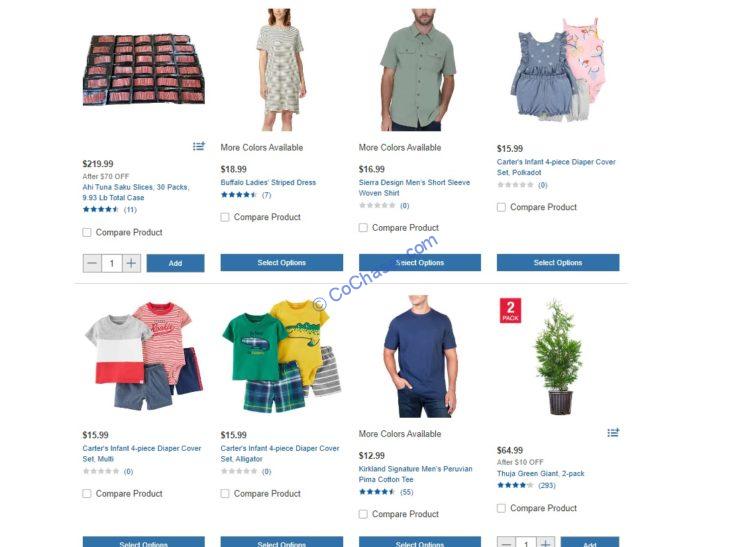Select Options for Carter's Polkadot set
This screenshot has height=547, width=750.
tap(558, 263)
